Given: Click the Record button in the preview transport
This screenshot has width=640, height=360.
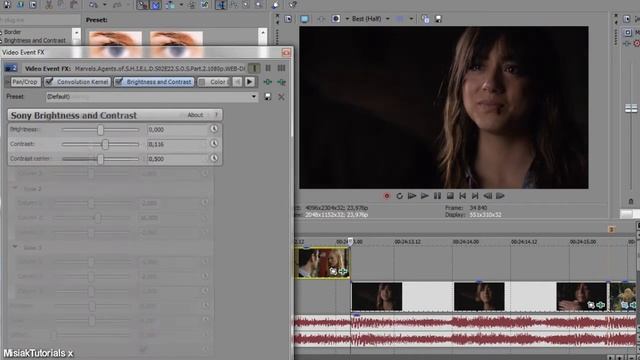Looking at the screenshot, I should tap(387, 196).
